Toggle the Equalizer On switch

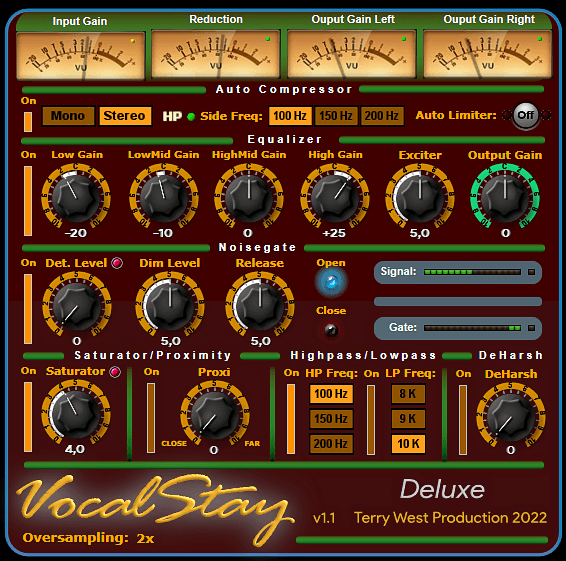28,201
